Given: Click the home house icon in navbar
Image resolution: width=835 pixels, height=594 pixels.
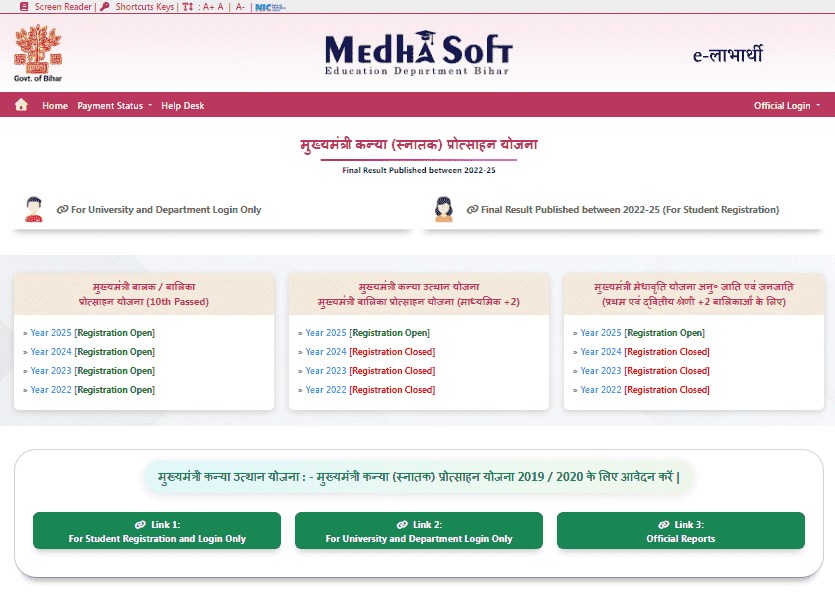Looking at the screenshot, I should (x=20, y=104).
